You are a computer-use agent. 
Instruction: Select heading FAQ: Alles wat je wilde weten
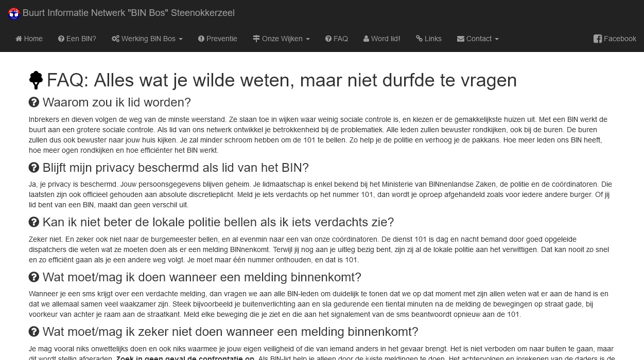coord(282,80)
